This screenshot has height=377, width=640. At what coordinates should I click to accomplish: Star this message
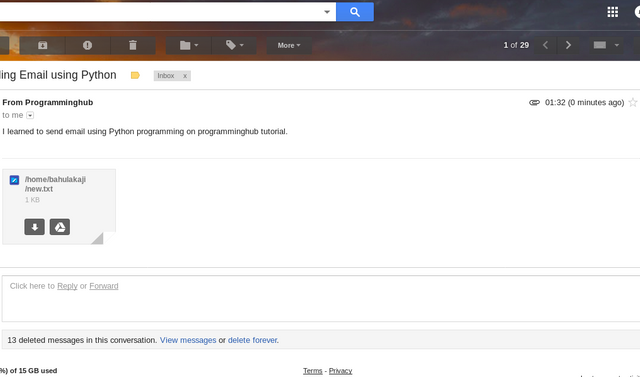click(633, 102)
